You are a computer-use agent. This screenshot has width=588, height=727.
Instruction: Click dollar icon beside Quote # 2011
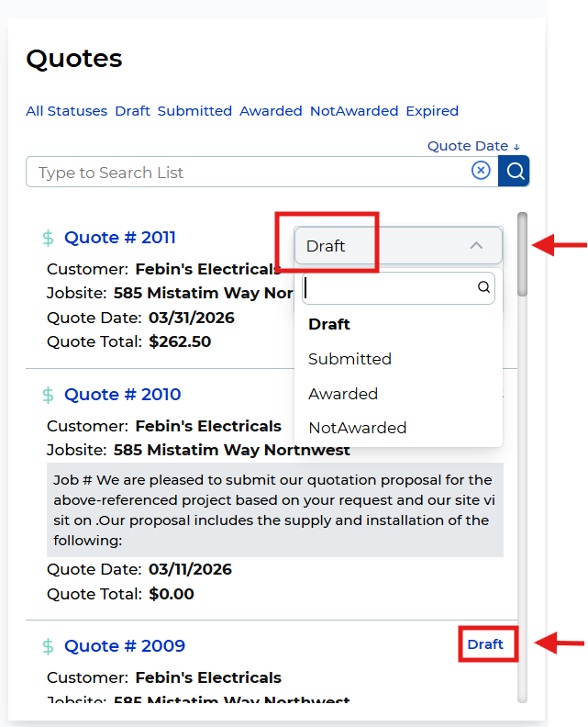point(48,238)
